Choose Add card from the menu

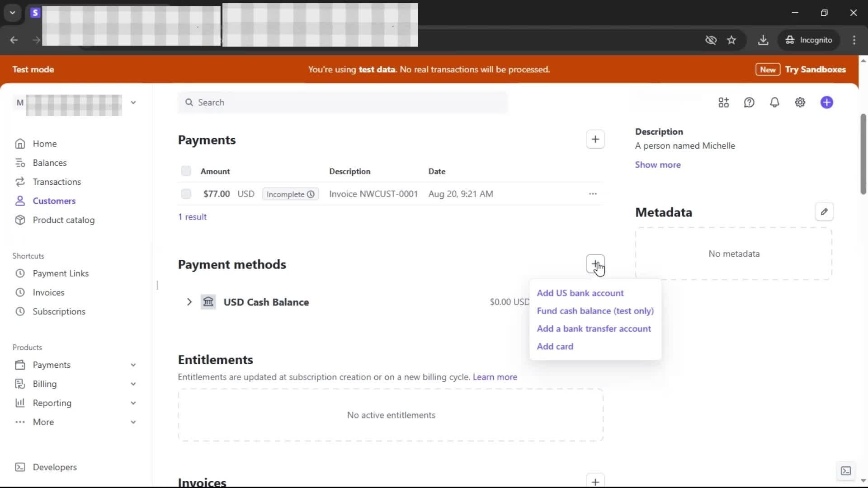pos(555,347)
